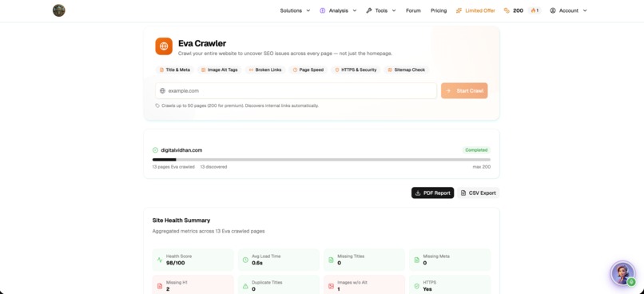
Task: Open the Tools dropdown menu
Action: (x=381, y=10)
